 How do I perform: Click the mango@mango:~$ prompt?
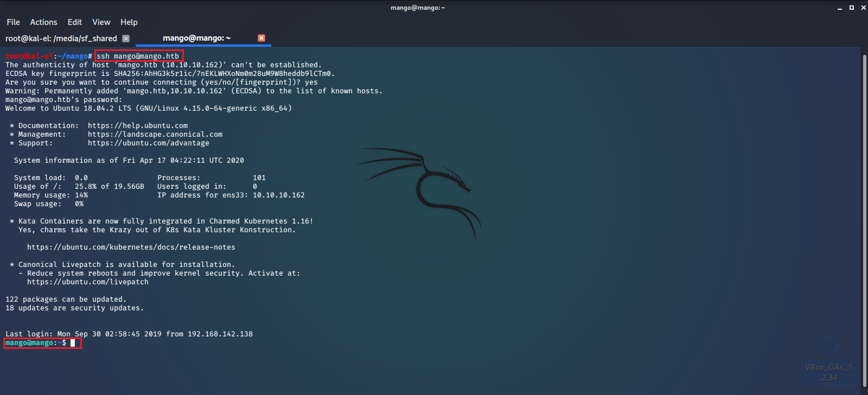[36, 343]
